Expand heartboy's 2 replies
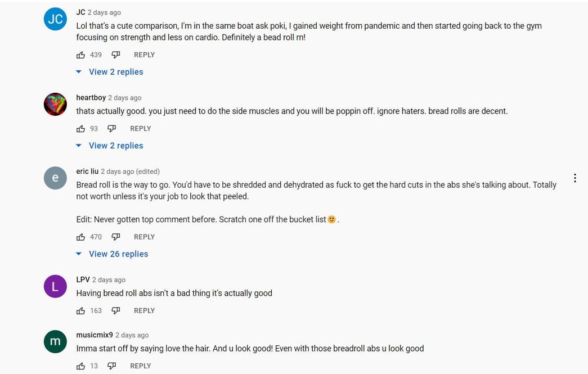 pos(116,145)
